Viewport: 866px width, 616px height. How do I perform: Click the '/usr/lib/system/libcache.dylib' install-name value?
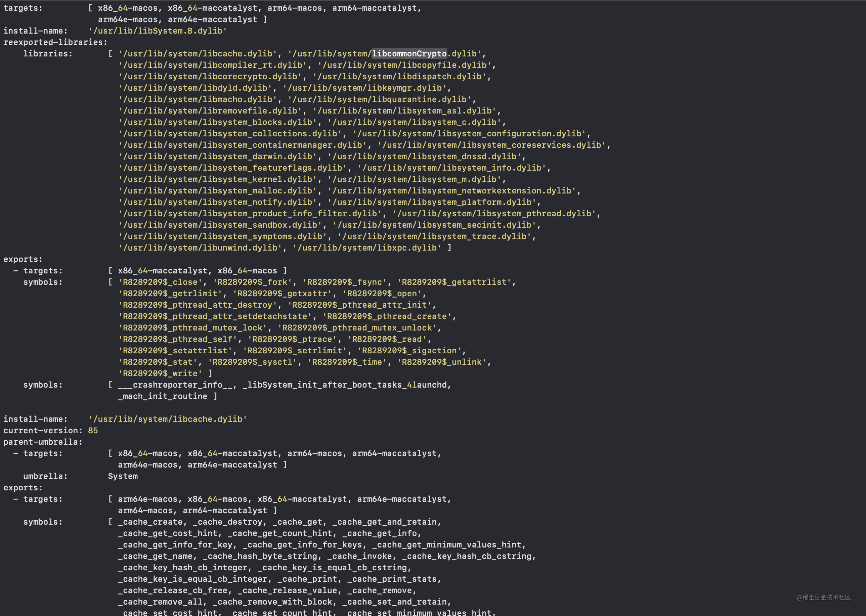168,419
